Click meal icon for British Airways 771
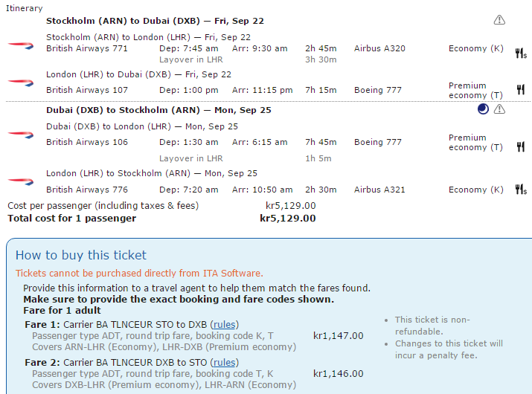Image resolution: width=532 pixels, height=394 pixels. [x=521, y=53]
